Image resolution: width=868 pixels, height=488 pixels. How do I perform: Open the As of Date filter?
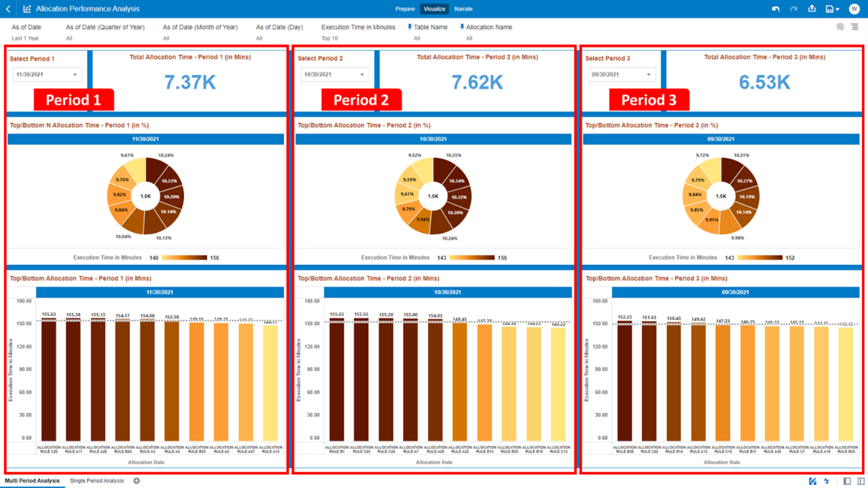(x=27, y=33)
